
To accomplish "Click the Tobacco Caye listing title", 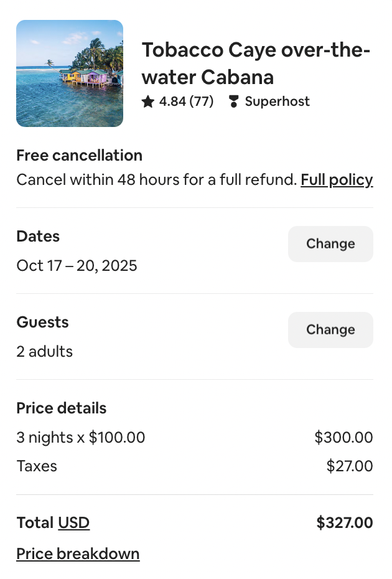I will coord(256,63).
